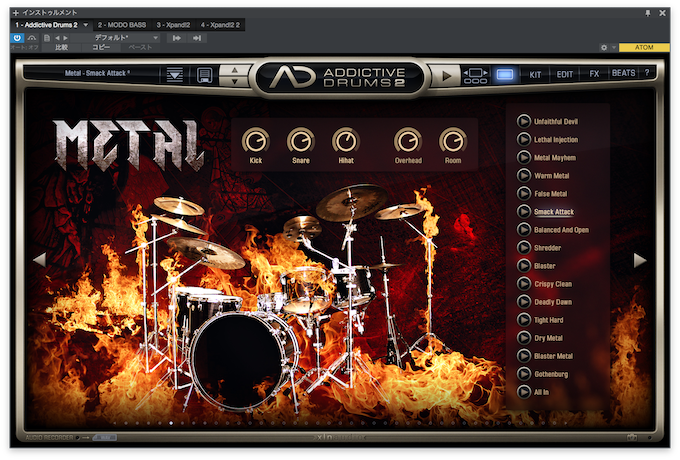Pin the instrument window

tap(647, 13)
